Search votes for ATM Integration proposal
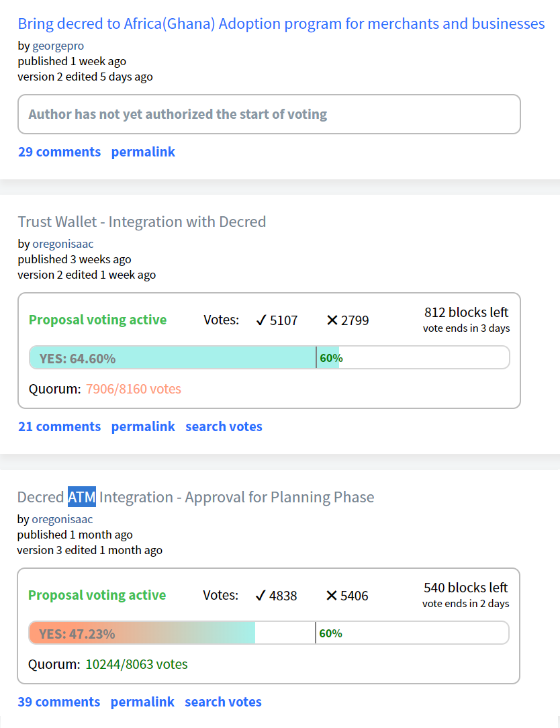 coord(224,702)
